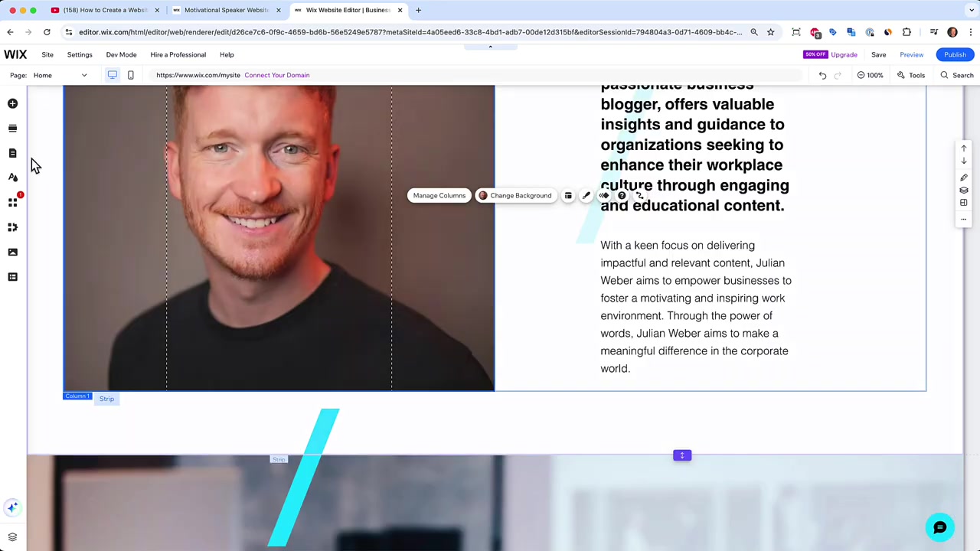Open the Help menu
Screen dimensions: 980x551
click(227, 55)
